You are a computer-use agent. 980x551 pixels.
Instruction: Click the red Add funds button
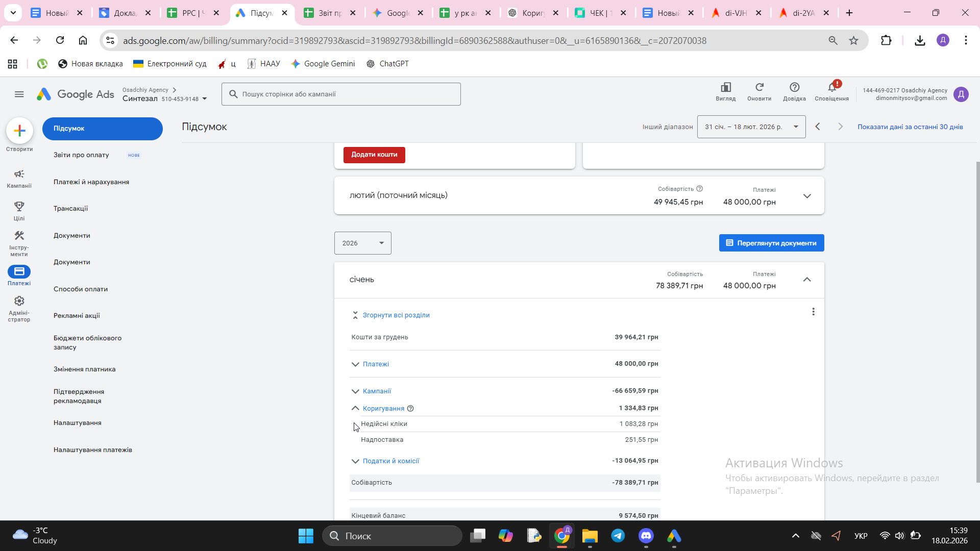click(374, 155)
